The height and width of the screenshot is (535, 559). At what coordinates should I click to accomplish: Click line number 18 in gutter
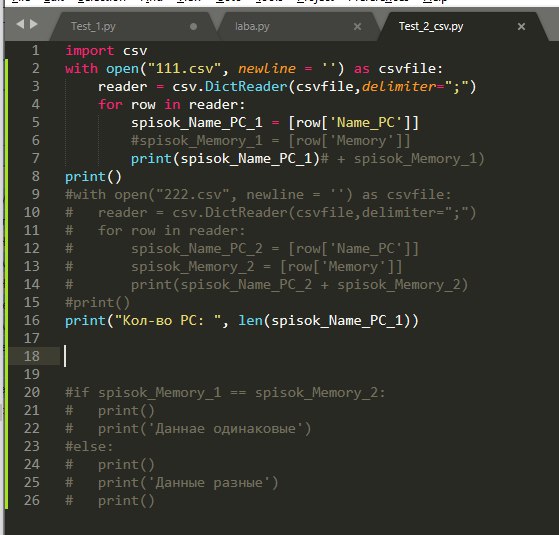click(32, 356)
